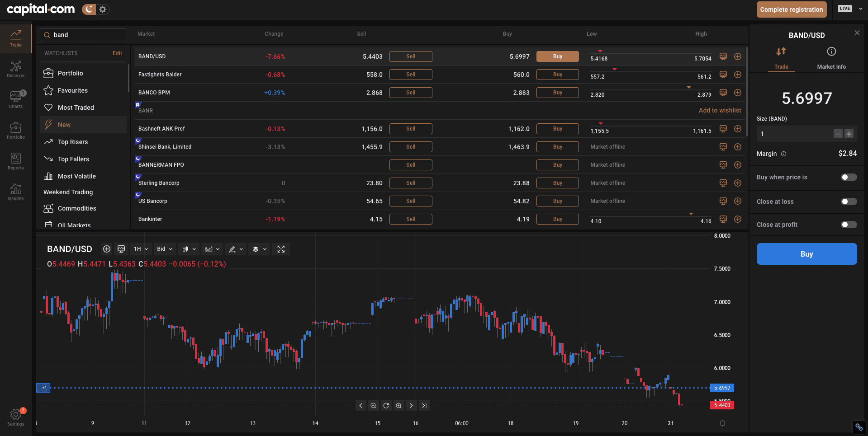Open the Portfolio section in left sidebar

16,131
